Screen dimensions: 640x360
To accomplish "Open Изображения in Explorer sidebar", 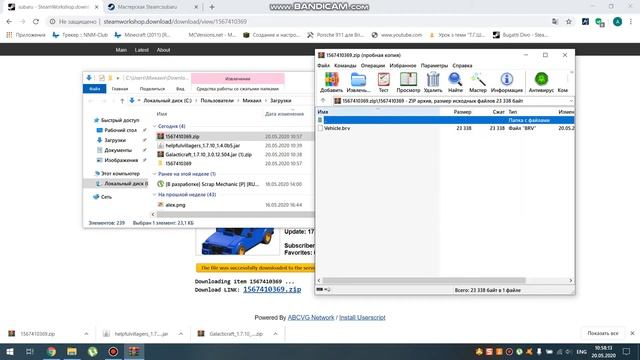I will coord(121,160).
